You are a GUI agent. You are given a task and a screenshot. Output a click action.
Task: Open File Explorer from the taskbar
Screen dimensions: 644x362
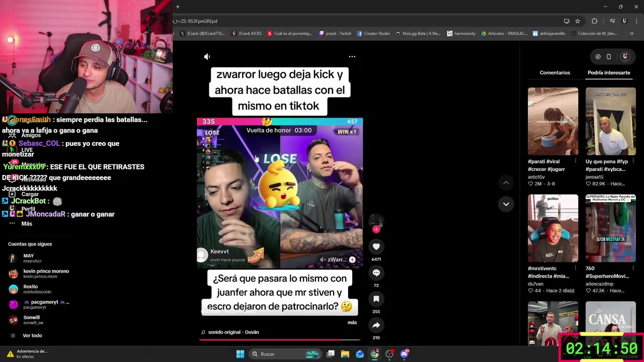[345, 354]
